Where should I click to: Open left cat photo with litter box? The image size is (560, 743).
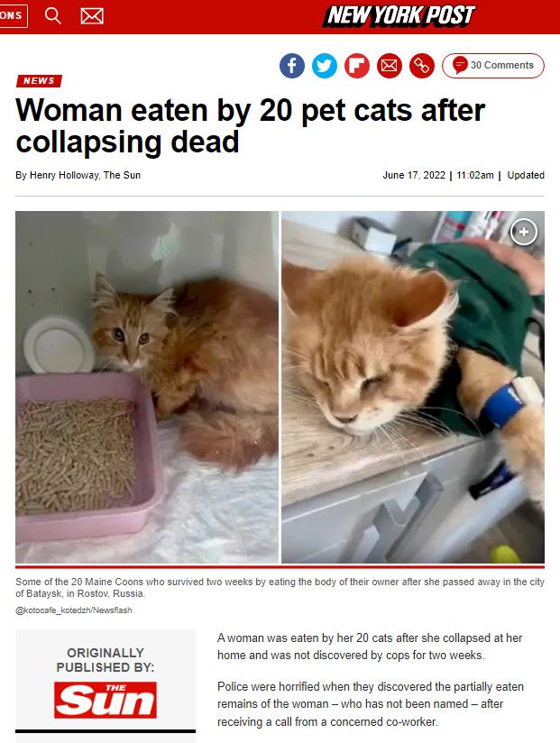point(147,387)
